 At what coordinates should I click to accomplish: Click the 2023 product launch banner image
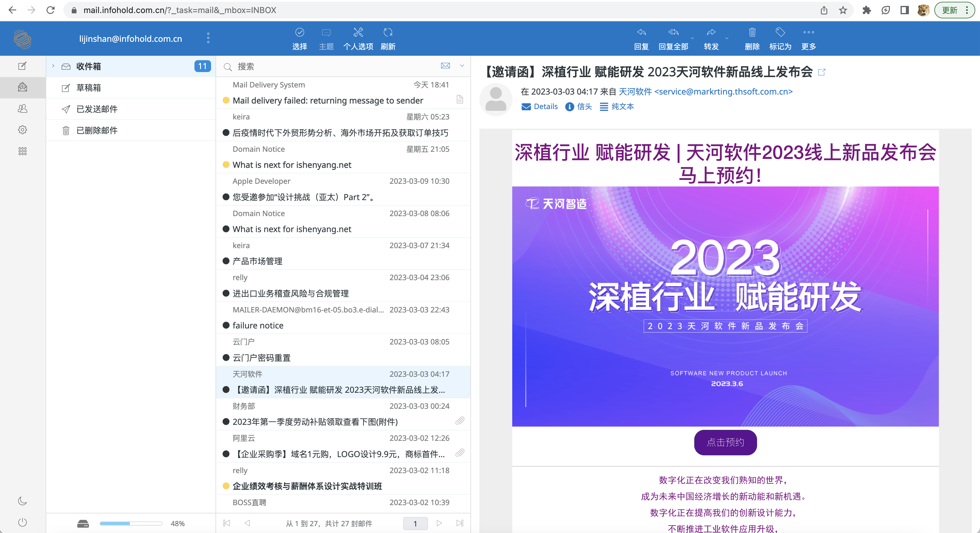[x=725, y=306]
